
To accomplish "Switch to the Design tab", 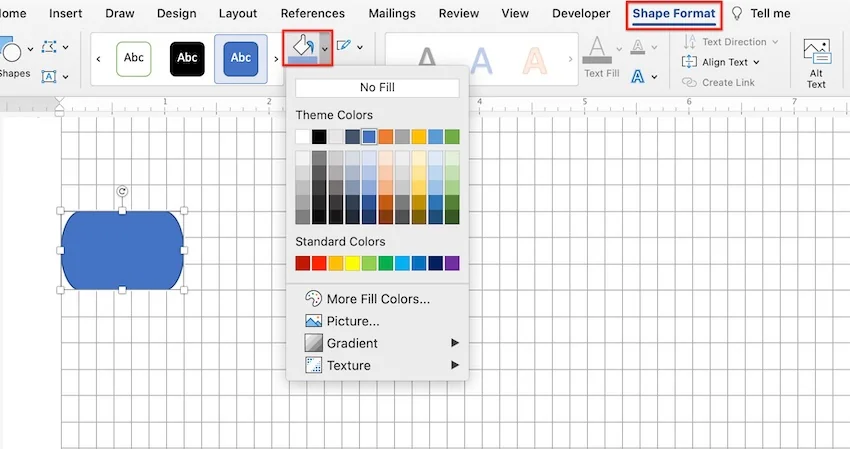I will (x=177, y=13).
